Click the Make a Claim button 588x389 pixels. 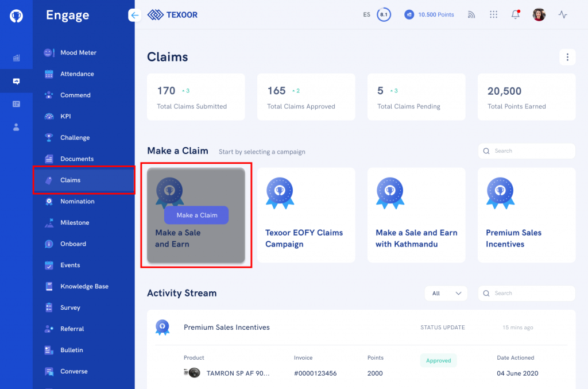(x=196, y=215)
